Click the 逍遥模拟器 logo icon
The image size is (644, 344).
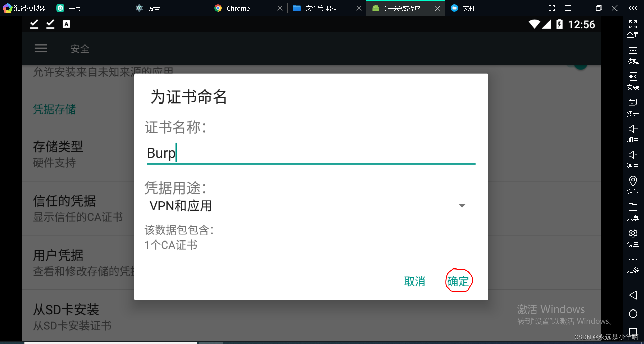(7, 8)
